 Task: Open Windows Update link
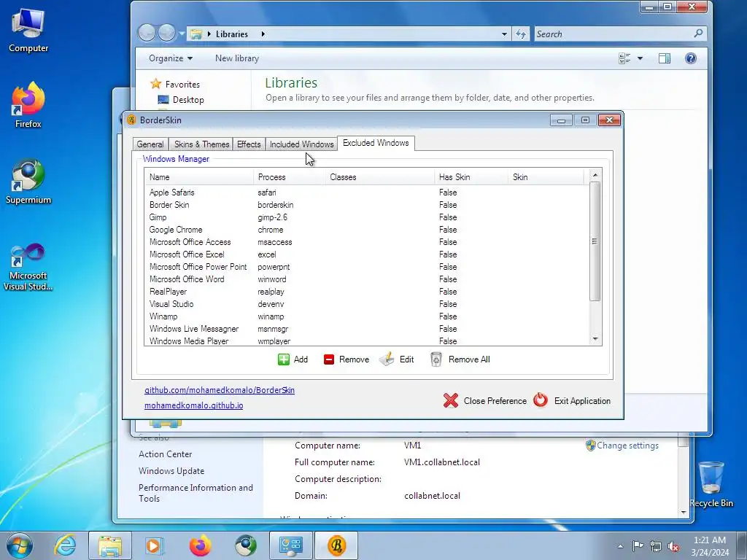click(x=171, y=470)
